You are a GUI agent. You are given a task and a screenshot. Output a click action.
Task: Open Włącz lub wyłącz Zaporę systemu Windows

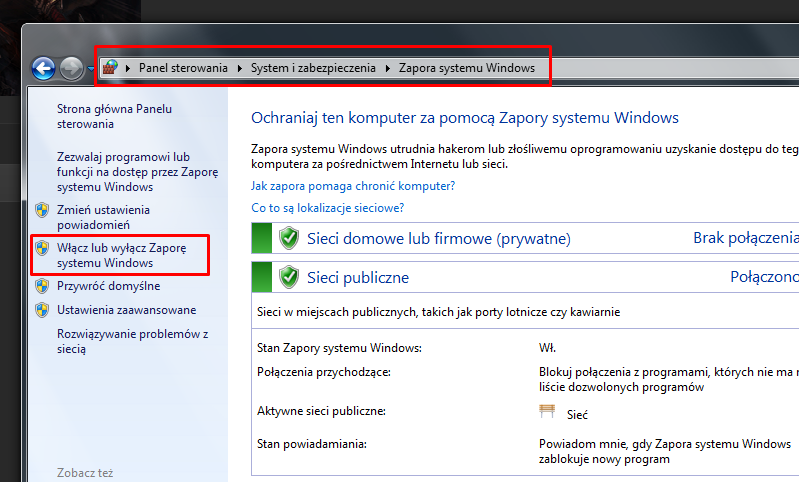pos(122,255)
